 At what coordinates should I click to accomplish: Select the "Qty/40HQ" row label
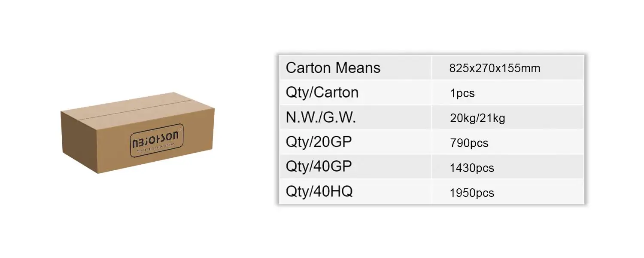[x=319, y=192]
